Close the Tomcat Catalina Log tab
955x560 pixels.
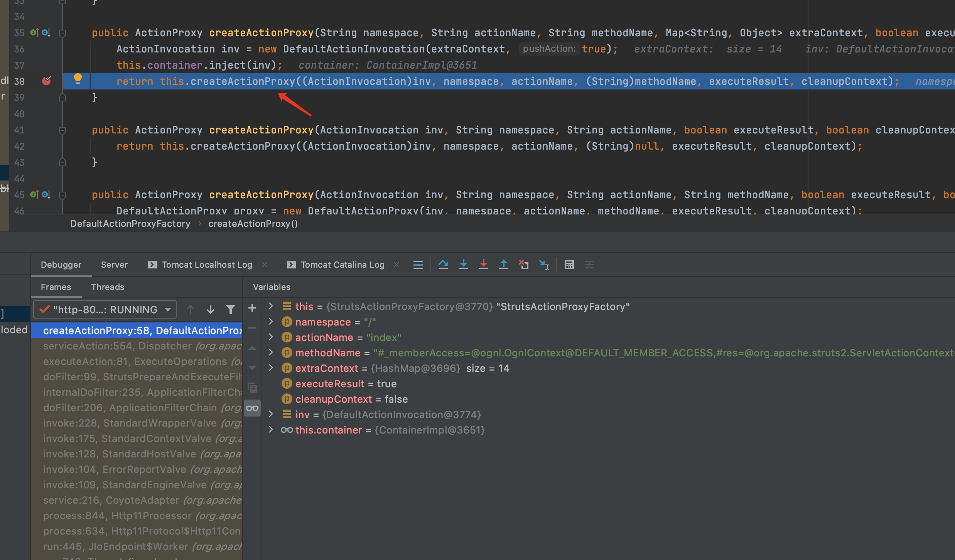tap(397, 265)
